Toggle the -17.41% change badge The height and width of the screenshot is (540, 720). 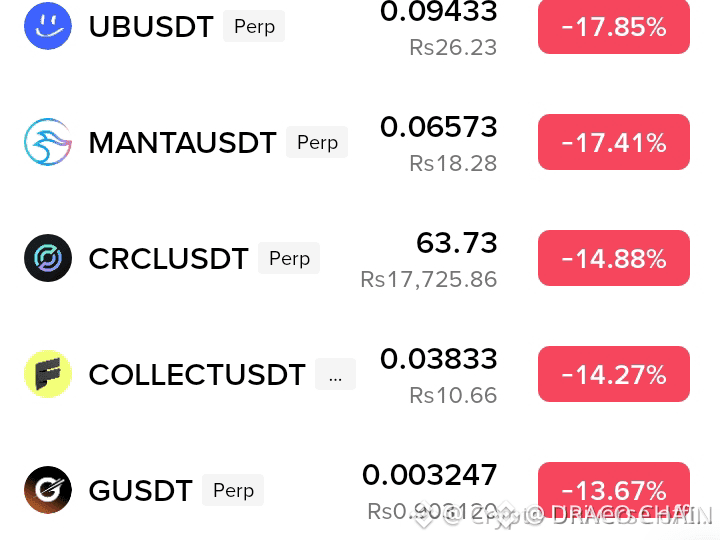click(614, 142)
